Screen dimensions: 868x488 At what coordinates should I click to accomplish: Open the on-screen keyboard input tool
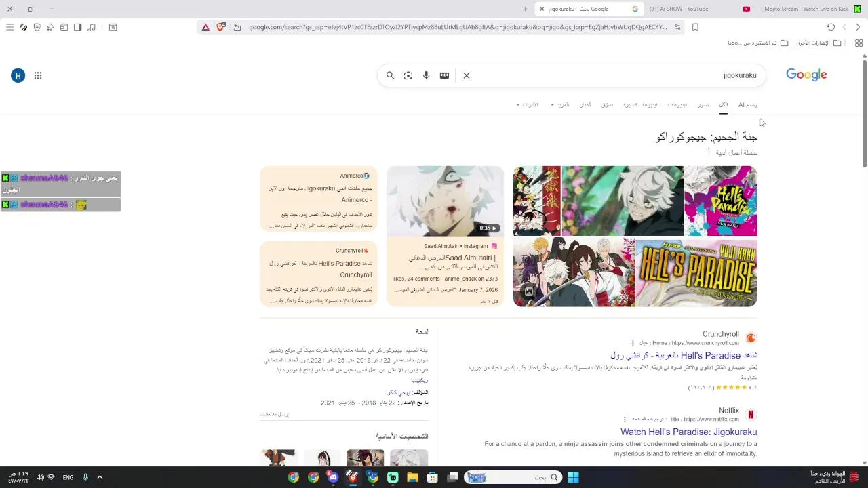click(x=444, y=75)
